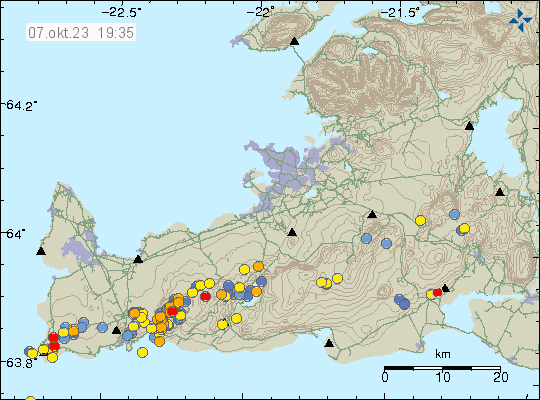Select the yellow dot partly cut off at bottom edge
This screenshot has height=400, width=540.
click(x=31, y=398)
